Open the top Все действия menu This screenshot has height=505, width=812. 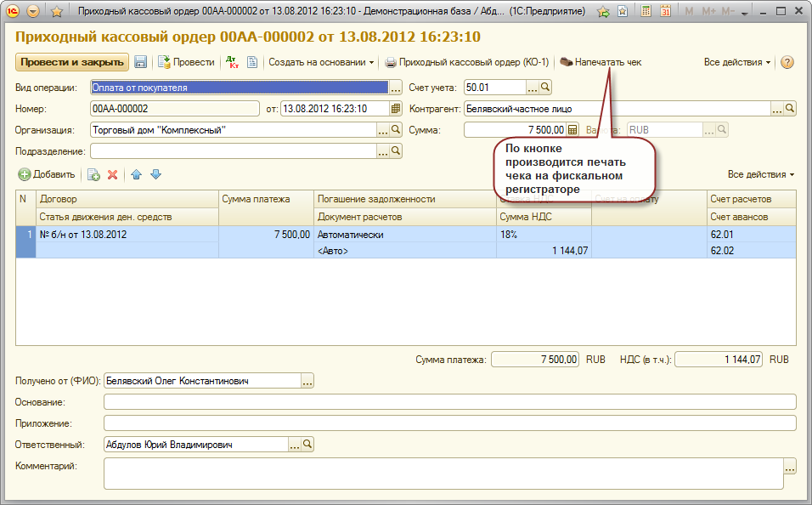click(737, 62)
